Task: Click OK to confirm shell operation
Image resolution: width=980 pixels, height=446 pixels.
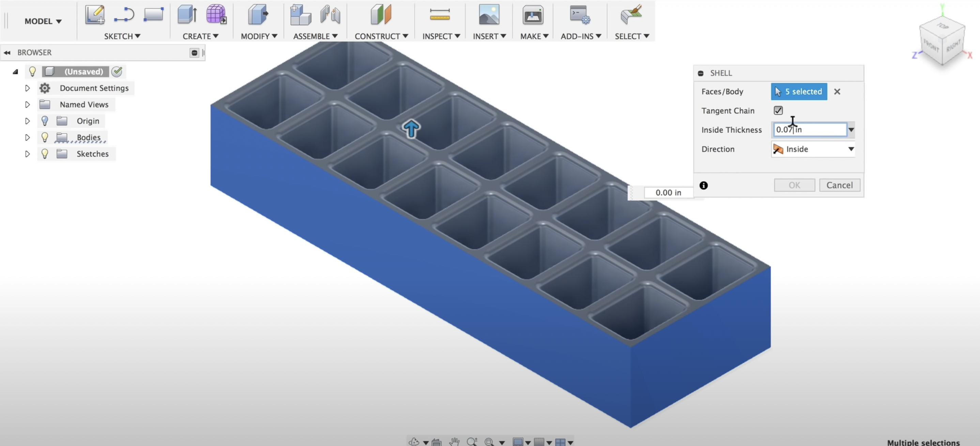Action: tap(794, 184)
